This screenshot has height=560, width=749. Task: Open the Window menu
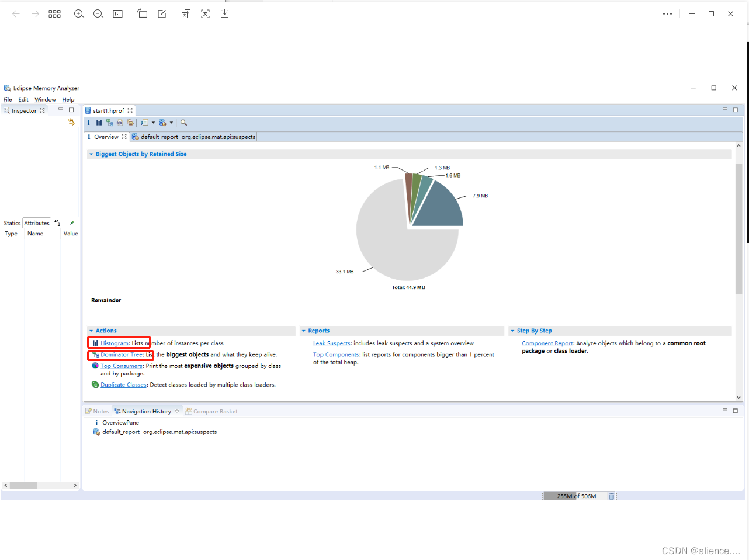pyautogui.click(x=45, y=99)
